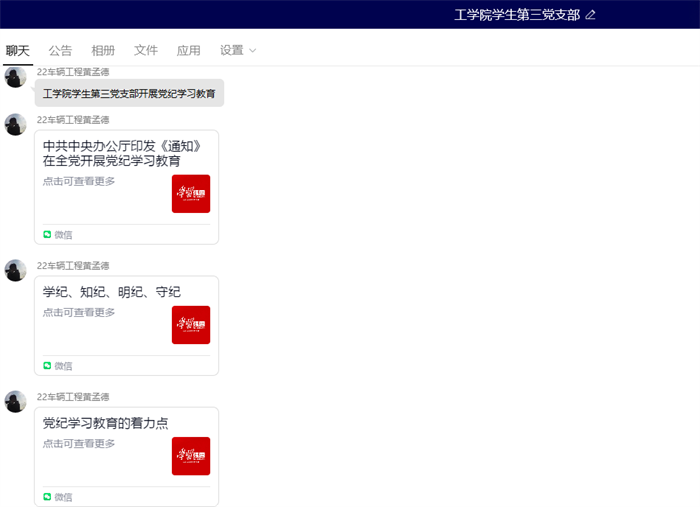Open the first sender avatar at top
The width and height of the screenshot is (700, 507).
[x=15, y=78]
